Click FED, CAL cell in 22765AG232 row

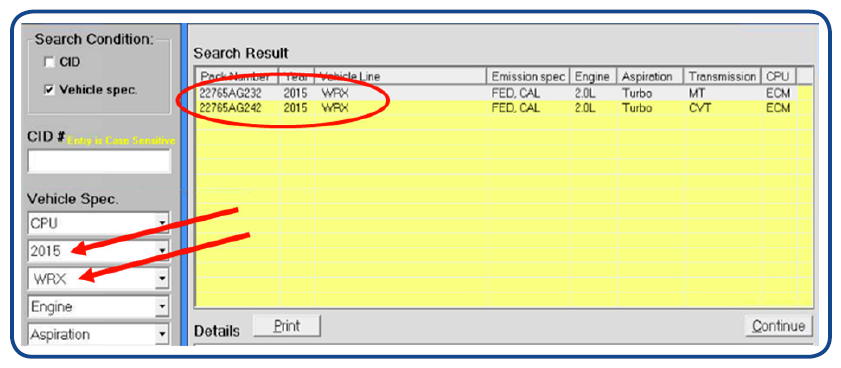tap(528, 93)
